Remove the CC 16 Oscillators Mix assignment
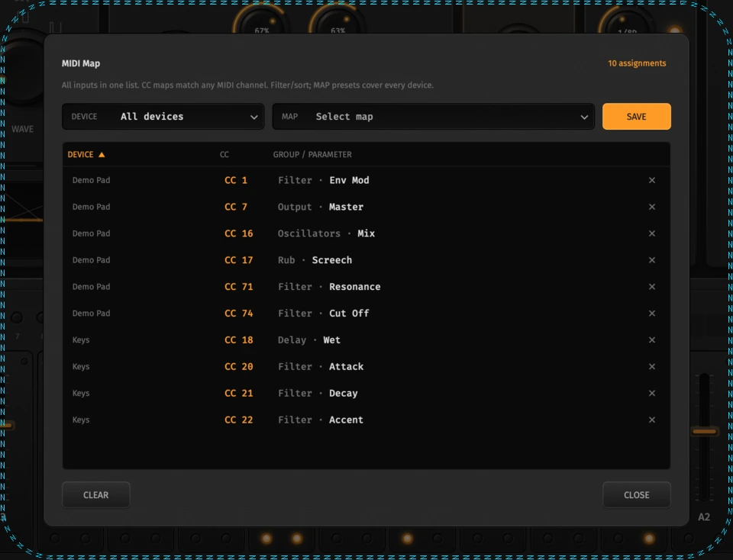 [651, 233]
